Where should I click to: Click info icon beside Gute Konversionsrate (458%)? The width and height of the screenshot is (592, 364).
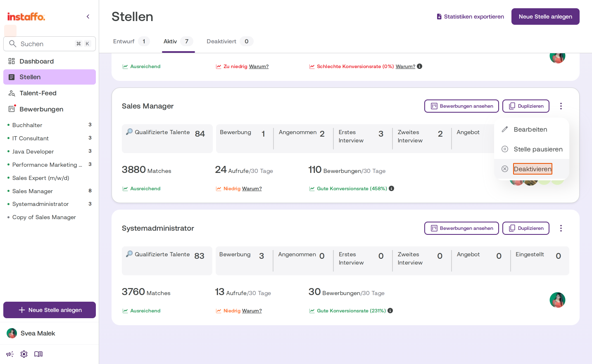tap(392, 189)
